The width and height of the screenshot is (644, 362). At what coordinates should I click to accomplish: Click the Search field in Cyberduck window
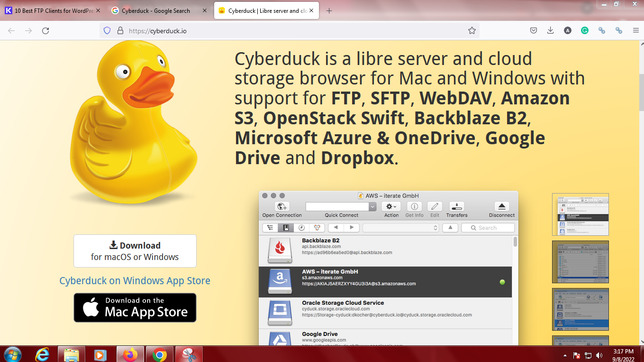[x=488, y=228]
